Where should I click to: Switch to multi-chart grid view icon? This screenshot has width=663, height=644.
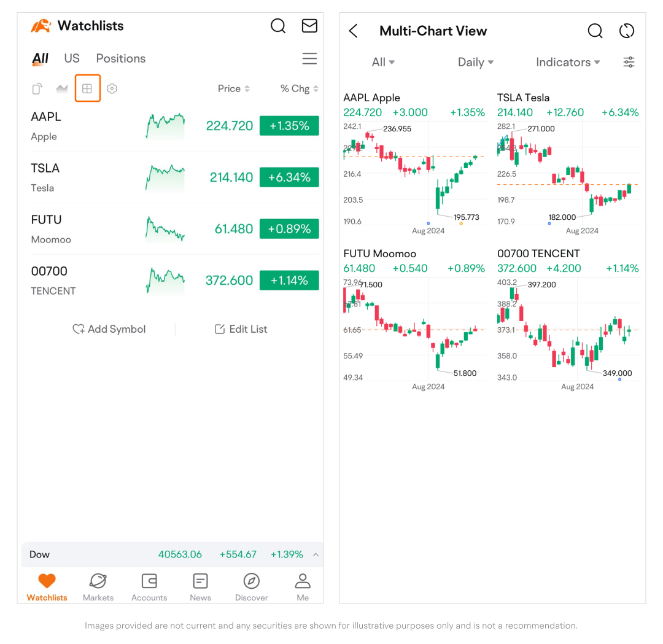(x=87, y=88)
